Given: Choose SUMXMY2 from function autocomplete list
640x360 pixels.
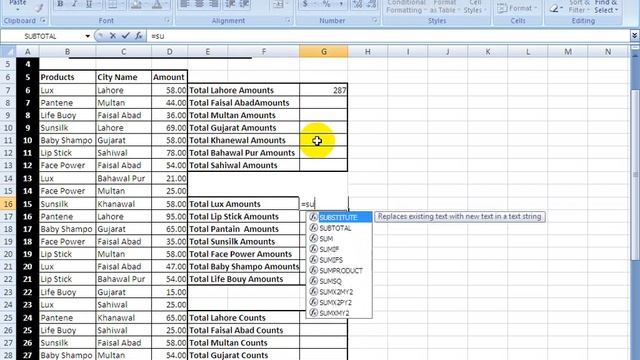Looking at the screenshot, I should tap(339, 313).
